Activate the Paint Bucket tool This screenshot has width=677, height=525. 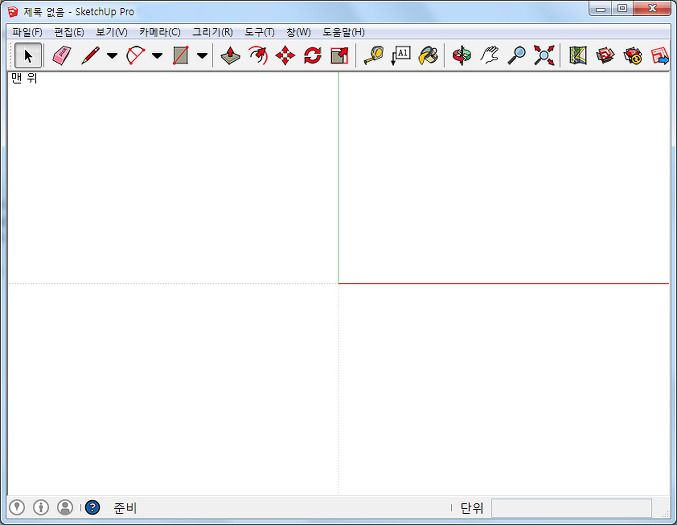click(428, 56)
